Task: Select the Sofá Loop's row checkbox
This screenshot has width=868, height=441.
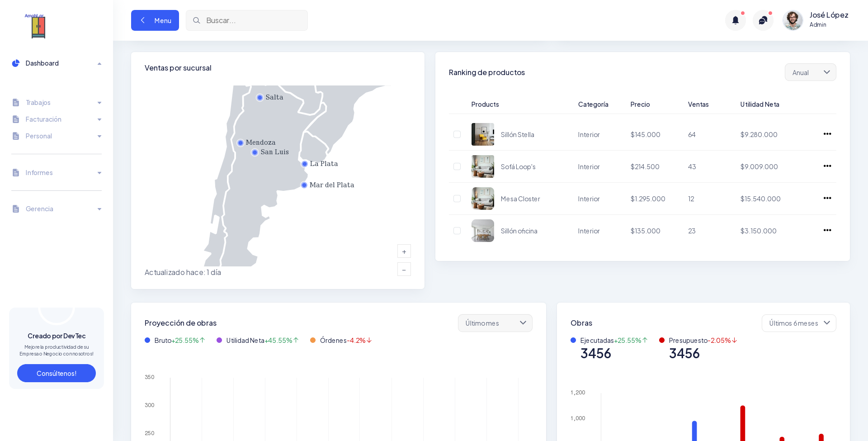Action: (x=457, y=166)
